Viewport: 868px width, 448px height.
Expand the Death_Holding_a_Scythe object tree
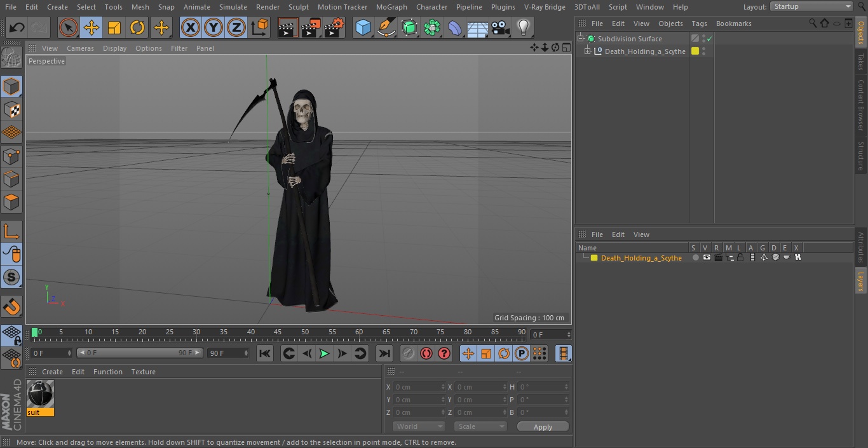pyautogui.click(x=588, y=51)
